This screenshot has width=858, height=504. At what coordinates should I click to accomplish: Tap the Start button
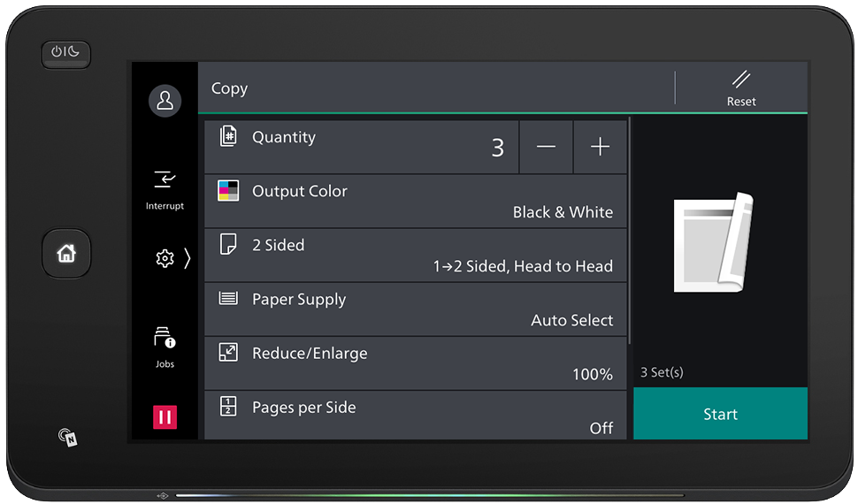[720, 414]
